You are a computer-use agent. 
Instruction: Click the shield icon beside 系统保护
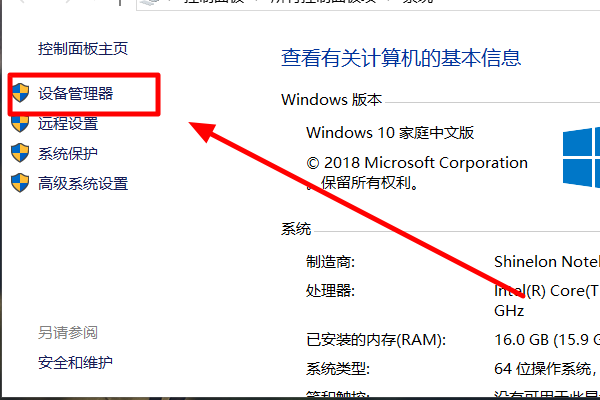click(x=20, y=153)
